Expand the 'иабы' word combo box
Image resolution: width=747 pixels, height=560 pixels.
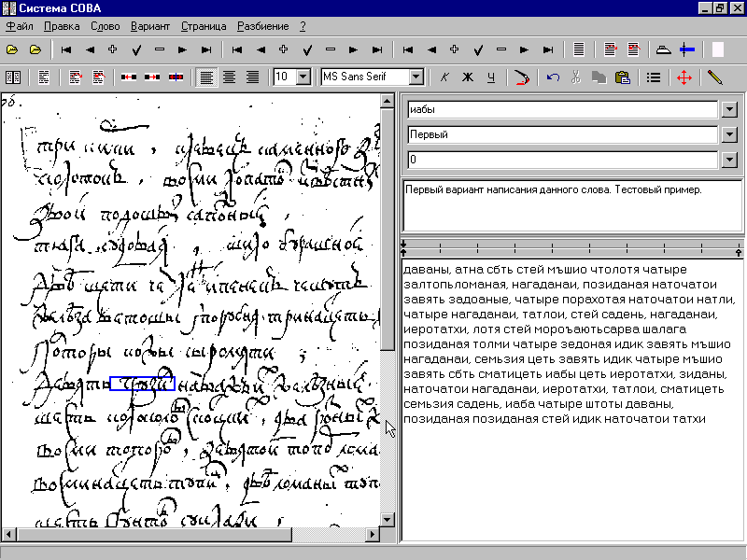tap(730, 109)
